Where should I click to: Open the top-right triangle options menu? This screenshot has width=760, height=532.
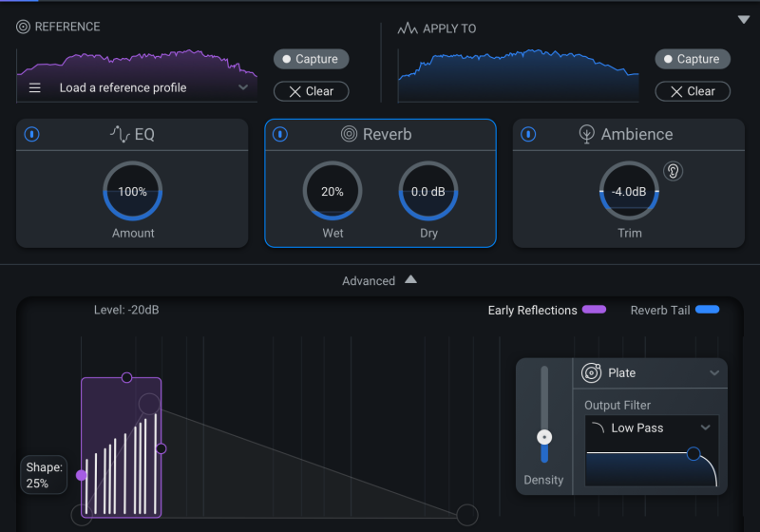744,19
